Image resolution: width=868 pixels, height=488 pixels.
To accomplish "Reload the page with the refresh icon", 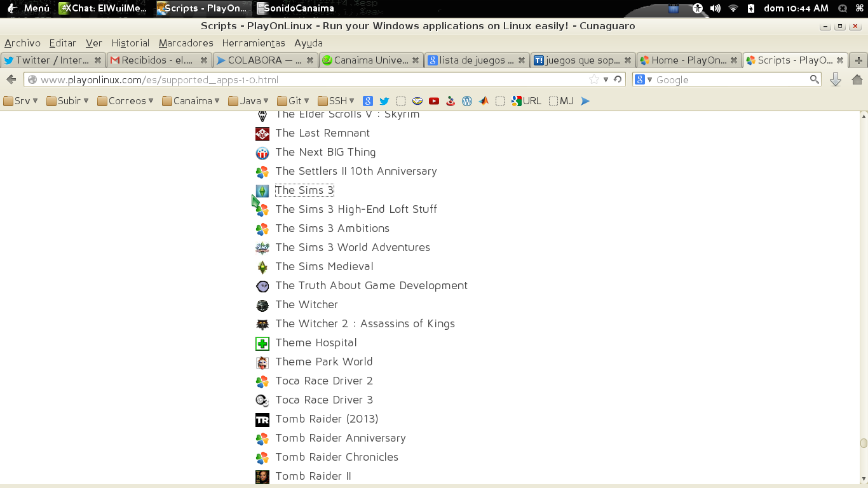I will pos(617,79).
